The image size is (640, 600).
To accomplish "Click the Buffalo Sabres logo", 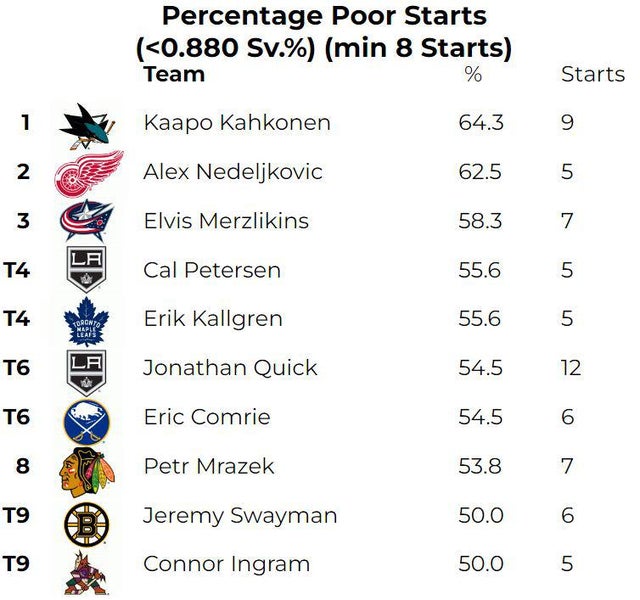I will point(88,417).
